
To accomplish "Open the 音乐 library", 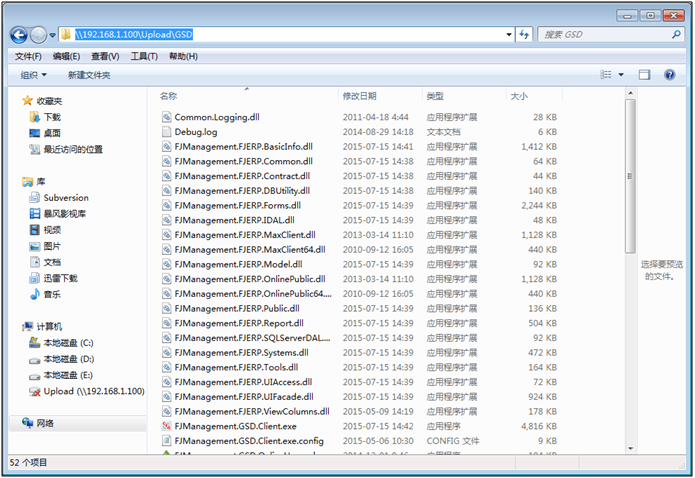I will pyautogui.click(x=52, y=294).
